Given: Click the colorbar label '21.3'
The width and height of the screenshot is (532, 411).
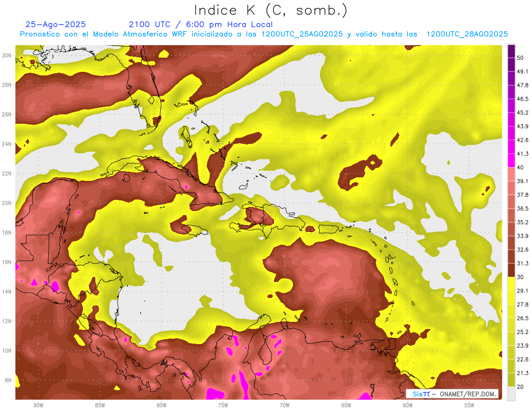Looking at the screenshot, I should (x=522, y=373).
